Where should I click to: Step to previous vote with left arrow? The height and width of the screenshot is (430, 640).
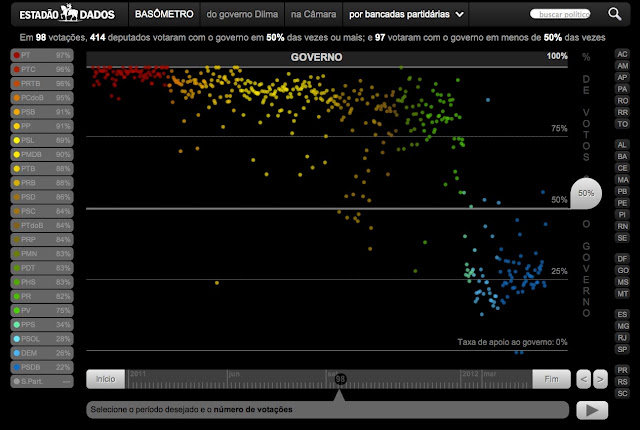584,379
